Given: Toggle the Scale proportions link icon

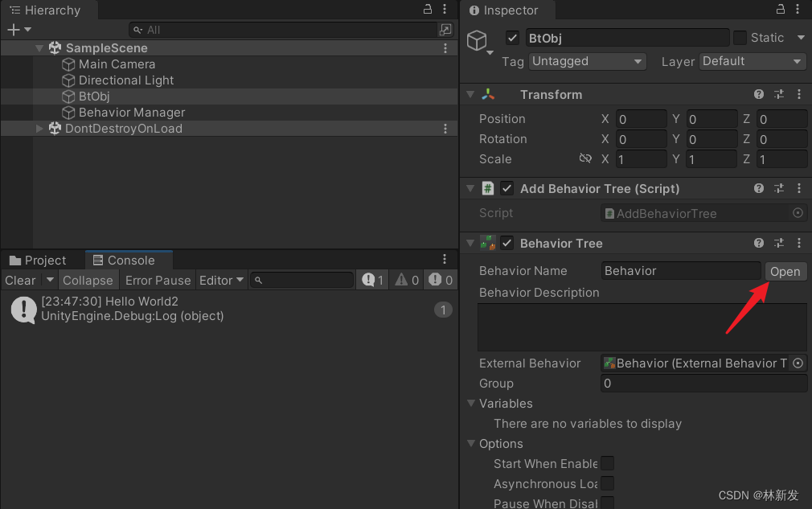Looking at the screenshot, I should (x=585, y=158).
